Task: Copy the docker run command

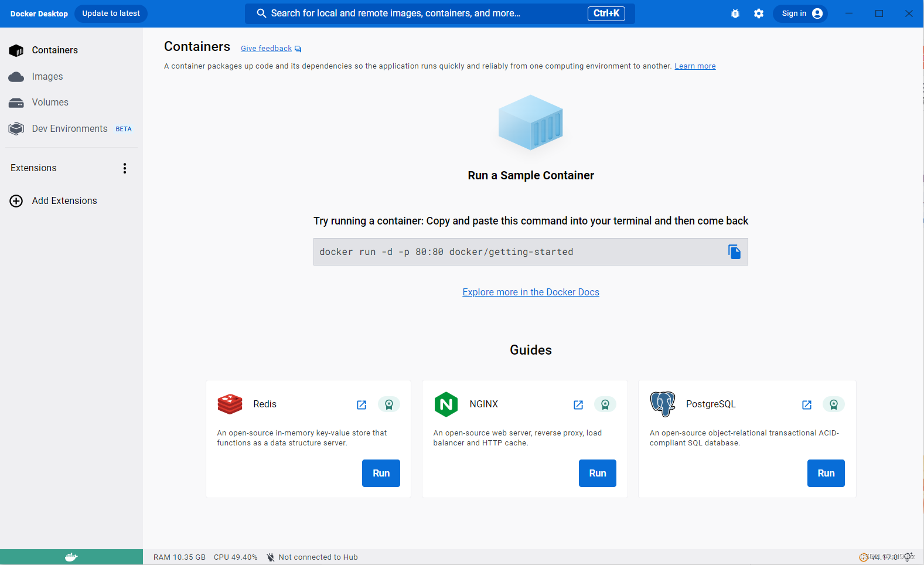Action: coord(734,252)
